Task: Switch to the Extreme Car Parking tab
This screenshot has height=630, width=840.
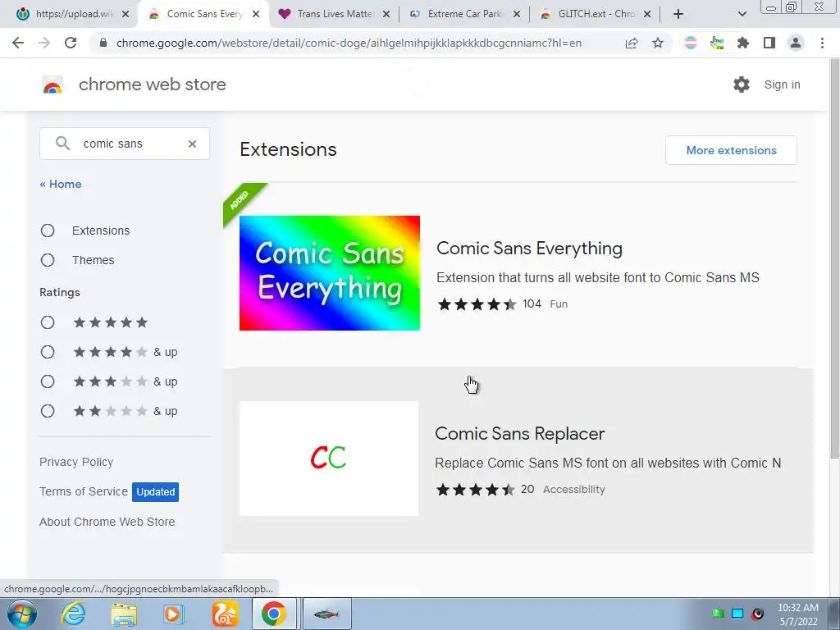Action: 464,14
